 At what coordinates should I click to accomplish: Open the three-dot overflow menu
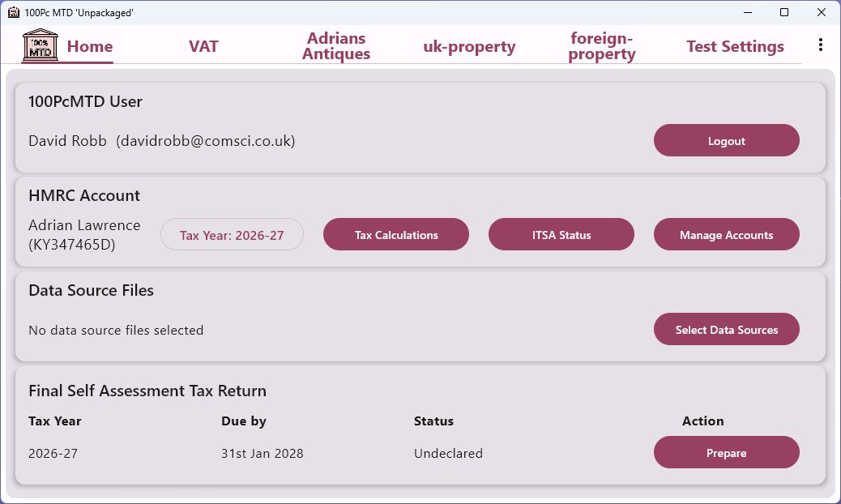tap(821, 45)
